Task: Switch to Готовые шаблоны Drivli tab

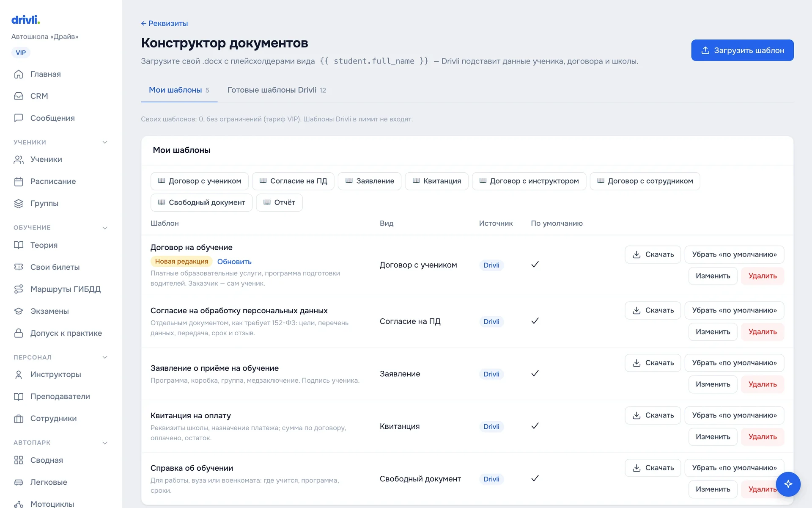Action: pyautogui.click(x=277, y=90)
